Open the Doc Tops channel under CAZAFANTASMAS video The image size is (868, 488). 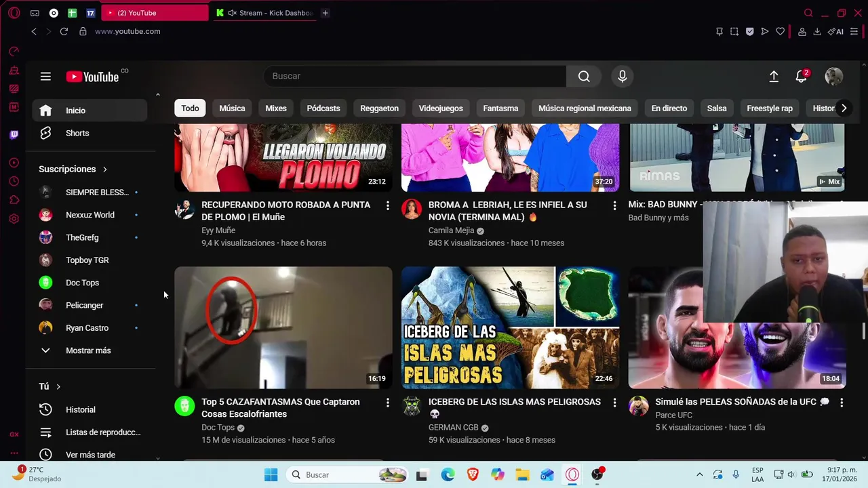point(218,428)
